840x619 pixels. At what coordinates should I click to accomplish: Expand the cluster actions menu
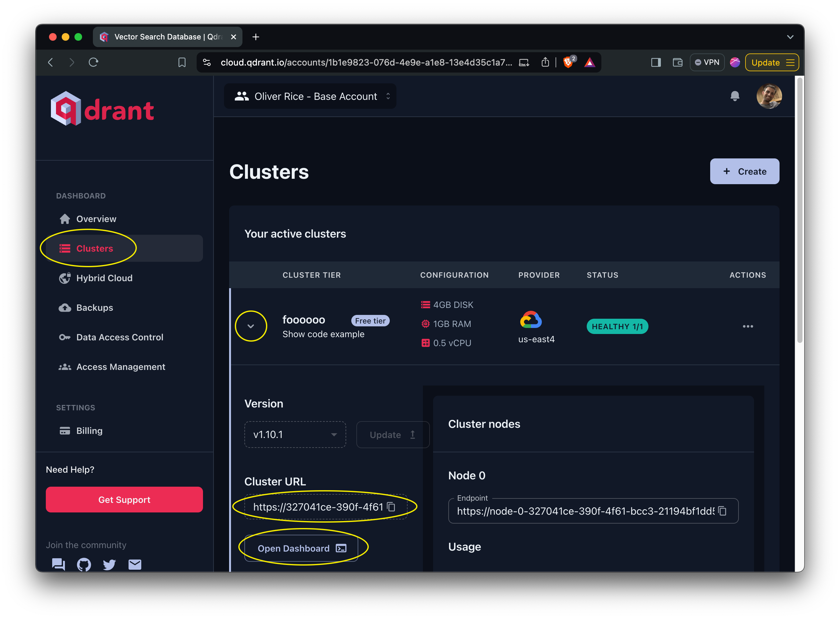click(x=748, y=326)
